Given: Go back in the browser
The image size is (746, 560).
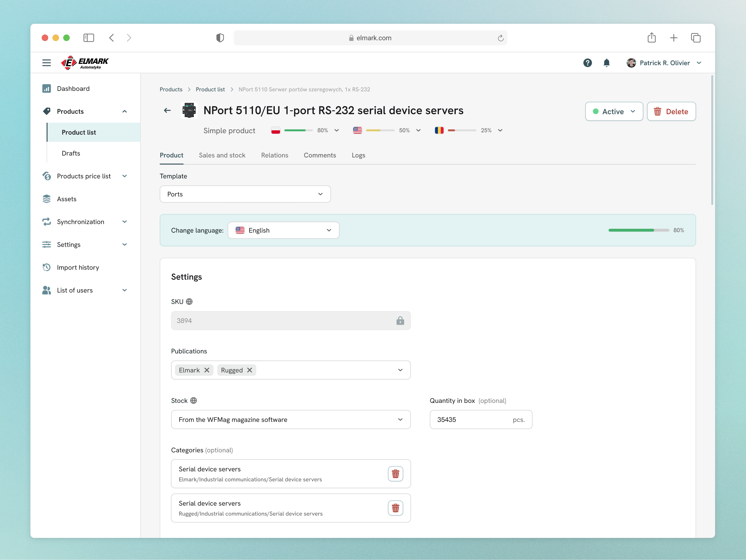Looking at the screenshot, I should [x=112, y=38].
